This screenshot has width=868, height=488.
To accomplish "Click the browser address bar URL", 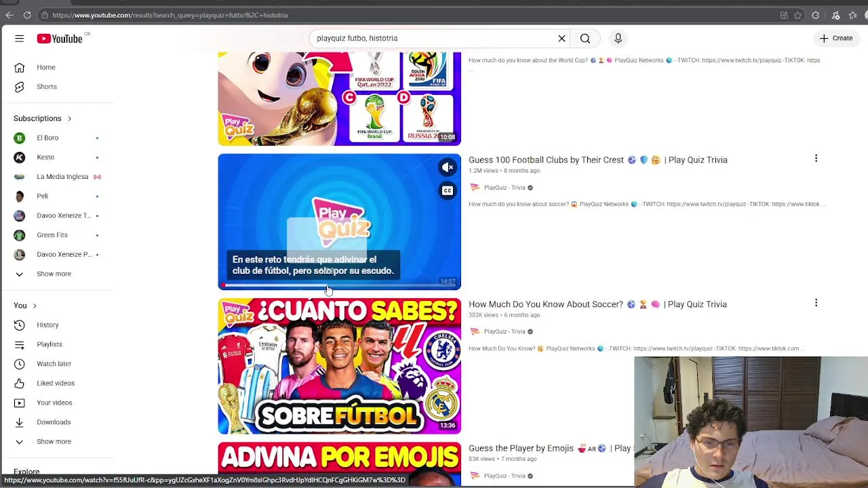I will tap(170, 15).
